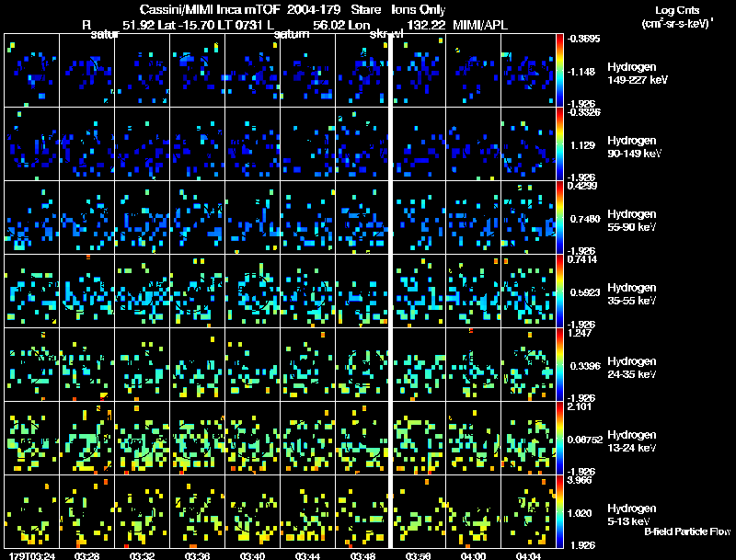
Task: Click the Hydrogen 13-24 keV row label
Action: 632,441
